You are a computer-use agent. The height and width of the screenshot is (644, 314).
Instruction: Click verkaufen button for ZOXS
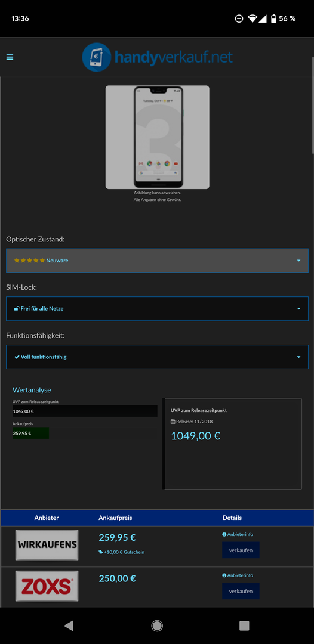click(x=241, y=591)
